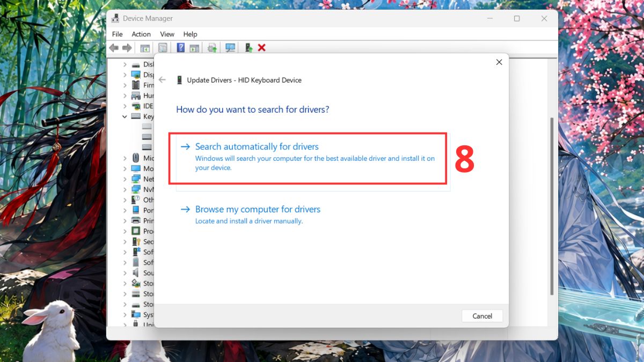Select the Display adapters category icon

click(x=136, y=75)
